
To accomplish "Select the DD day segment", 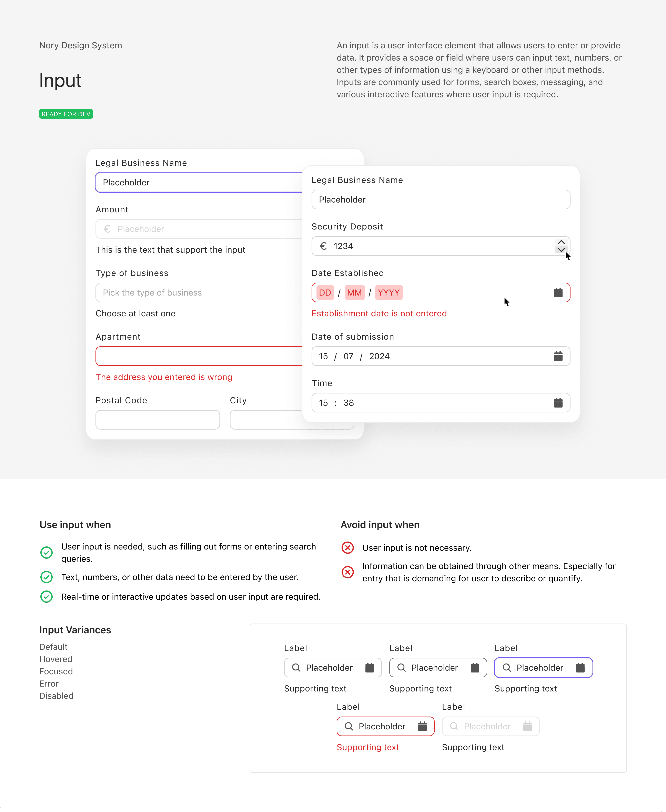I will pos(325,293).
